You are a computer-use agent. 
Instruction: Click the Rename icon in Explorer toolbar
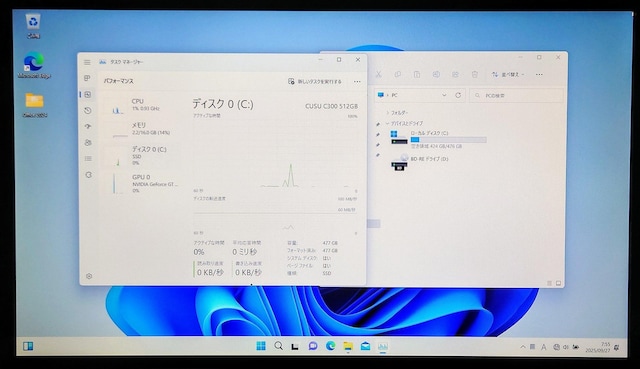coord(436,74)
